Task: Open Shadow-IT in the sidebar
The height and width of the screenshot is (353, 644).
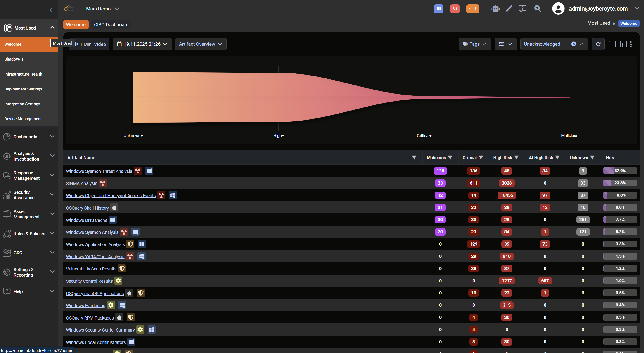Action: pos(14,59)
